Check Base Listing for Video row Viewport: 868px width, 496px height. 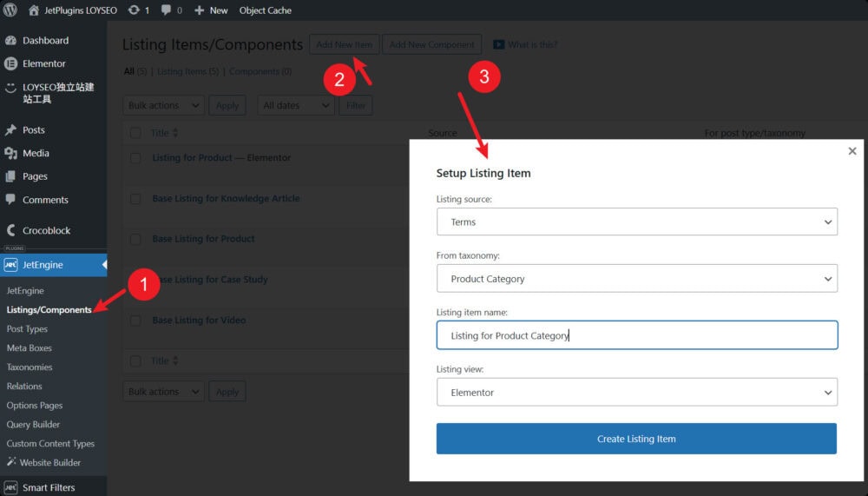point(135,321)
